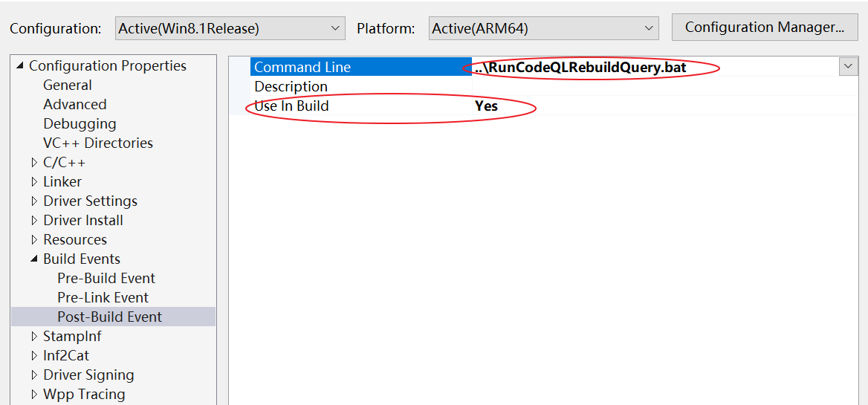Viewport: 868px width, 405px height.
Task: Select VC++ Directories page
Action: click(x=98, y=143)
